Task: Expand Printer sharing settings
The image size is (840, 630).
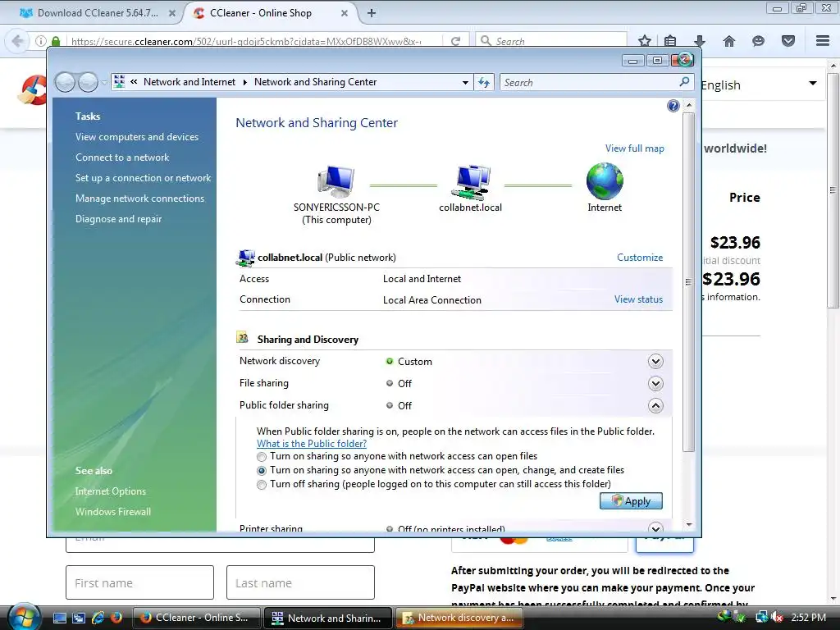Action: pos(655,527)
